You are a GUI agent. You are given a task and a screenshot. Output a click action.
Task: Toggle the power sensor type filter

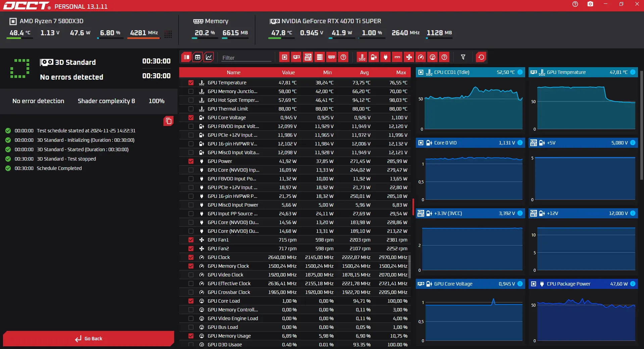click(x=386, y=57)
